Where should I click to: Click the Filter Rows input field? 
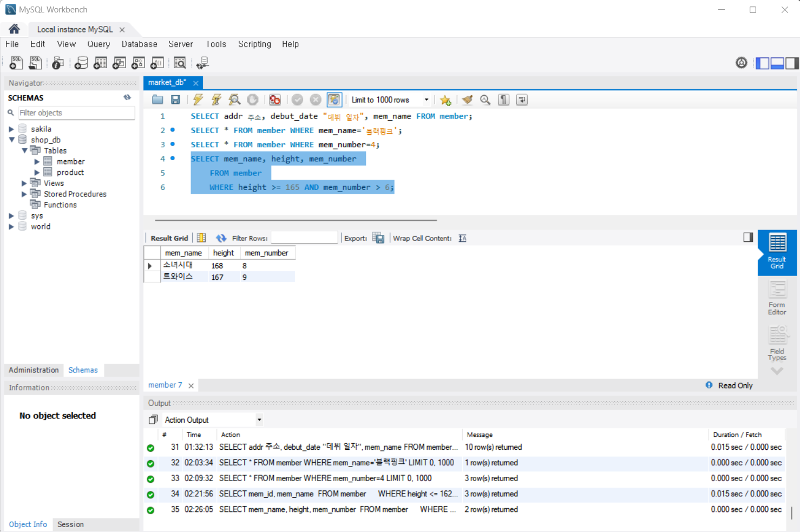tap(304, 238)
